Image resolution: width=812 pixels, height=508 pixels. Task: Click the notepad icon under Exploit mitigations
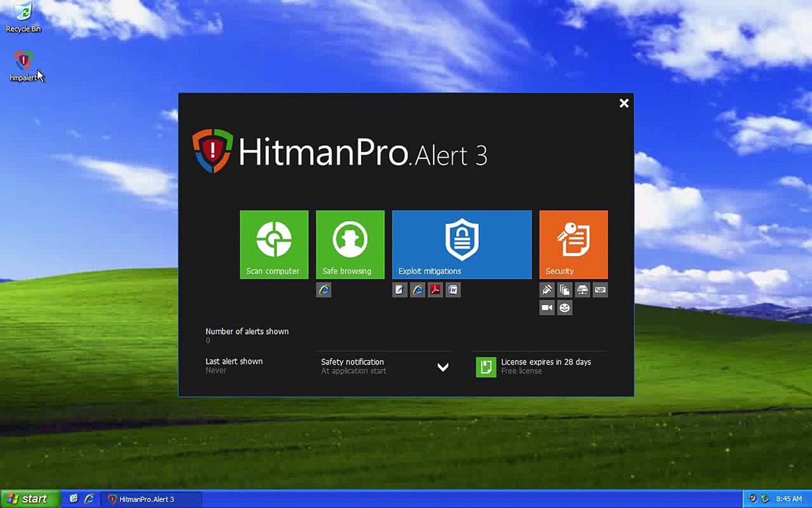(x=399, y=290)
